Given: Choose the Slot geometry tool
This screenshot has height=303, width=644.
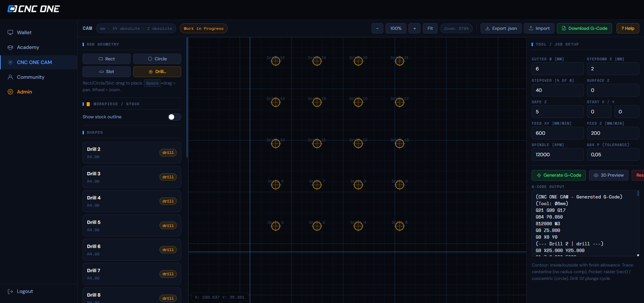Looking at the screenshot, I should tap(106, 71).
